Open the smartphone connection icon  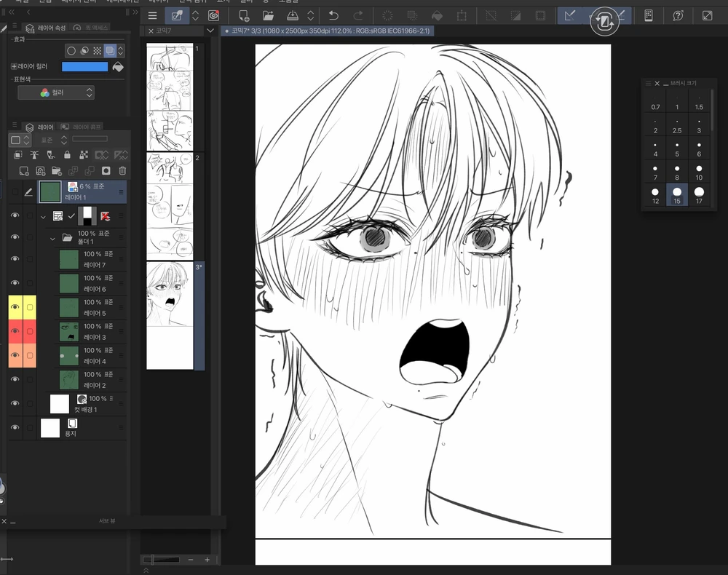click(x=649, y=16)
